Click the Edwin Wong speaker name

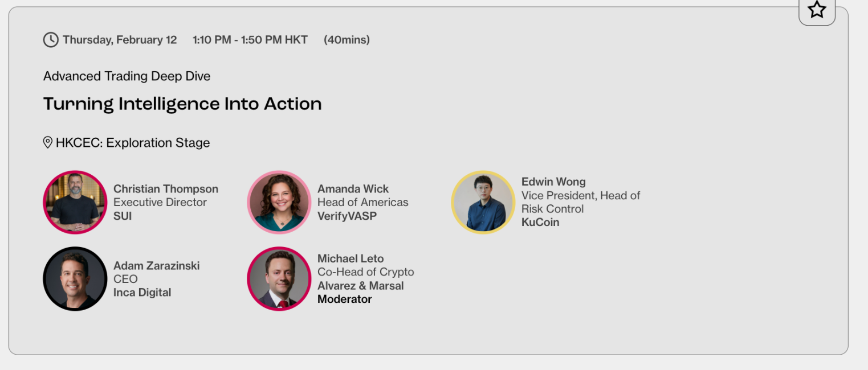[x=553, y=182]
